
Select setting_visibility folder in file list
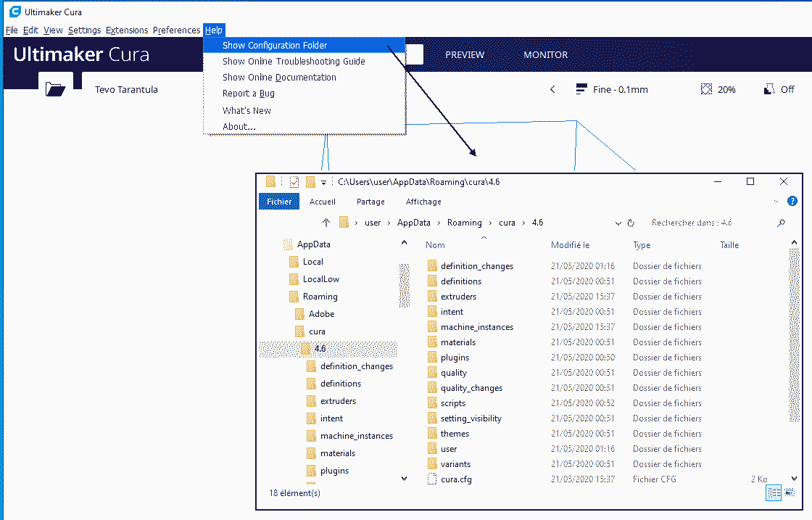(x=471, y=418)
